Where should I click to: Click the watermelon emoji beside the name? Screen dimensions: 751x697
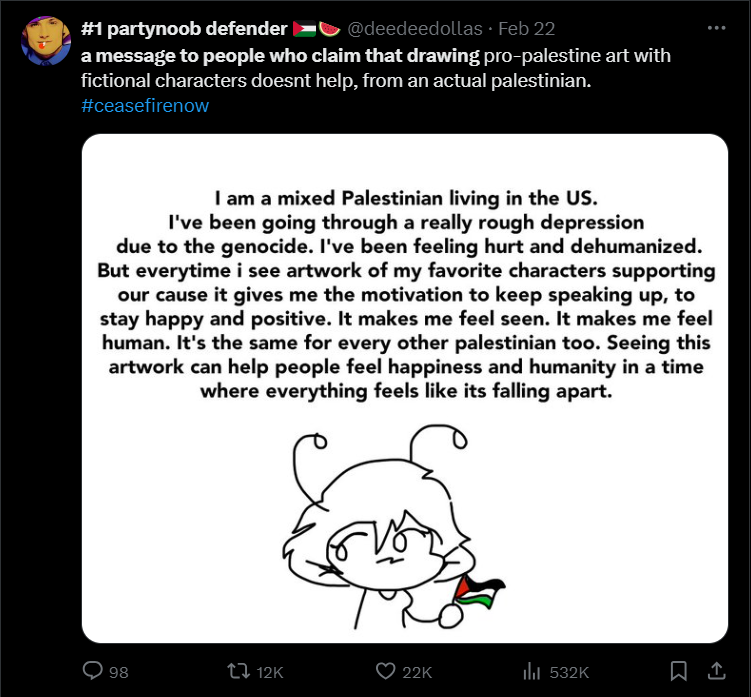329,28
